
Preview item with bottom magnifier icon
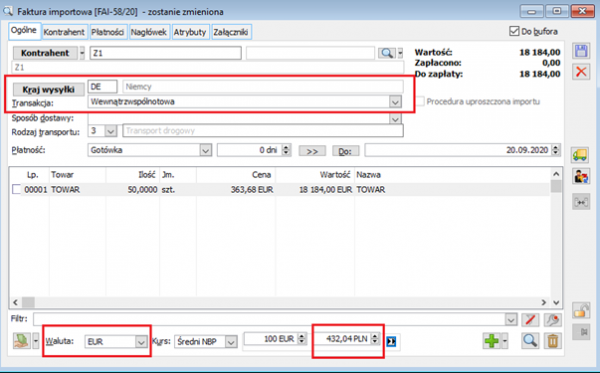click(530, 340)
